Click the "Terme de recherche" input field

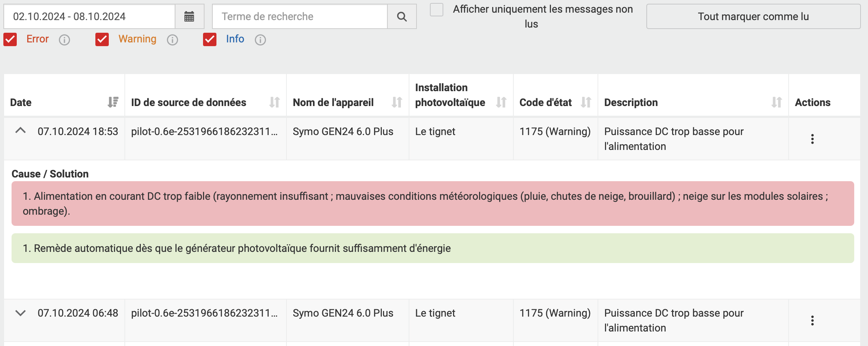[298, 16]
